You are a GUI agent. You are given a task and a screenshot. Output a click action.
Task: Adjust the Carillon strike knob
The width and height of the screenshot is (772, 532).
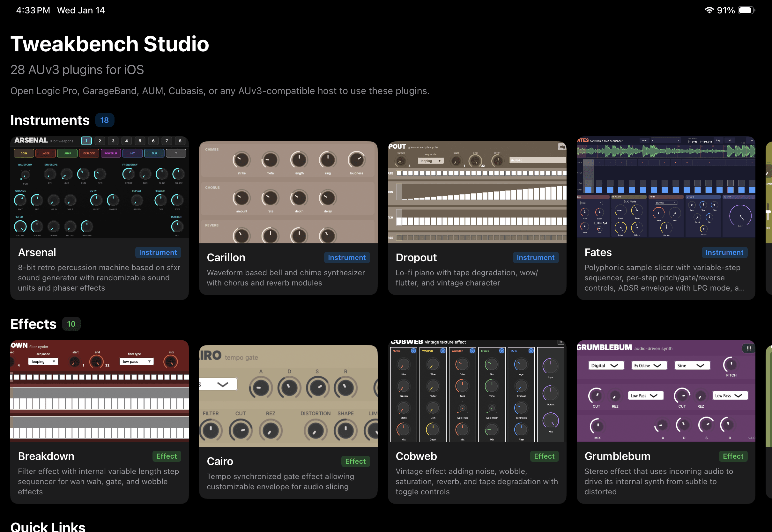coord(241,160)
